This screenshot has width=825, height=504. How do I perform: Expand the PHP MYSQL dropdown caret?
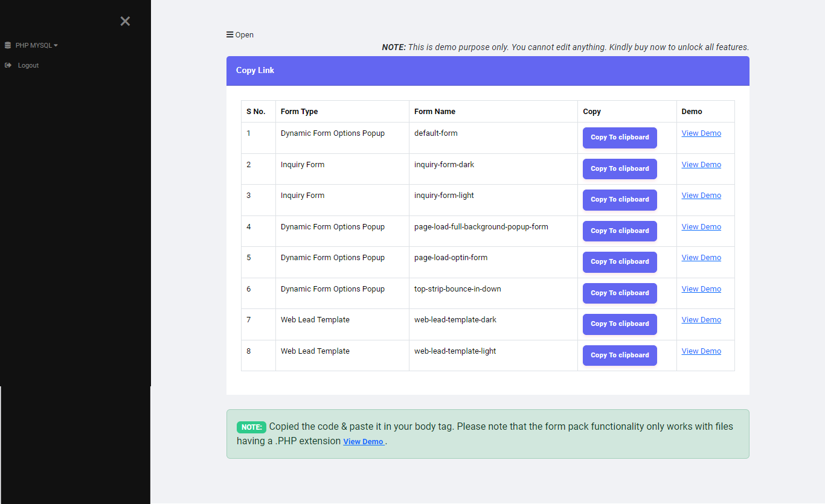click(56, 45)
